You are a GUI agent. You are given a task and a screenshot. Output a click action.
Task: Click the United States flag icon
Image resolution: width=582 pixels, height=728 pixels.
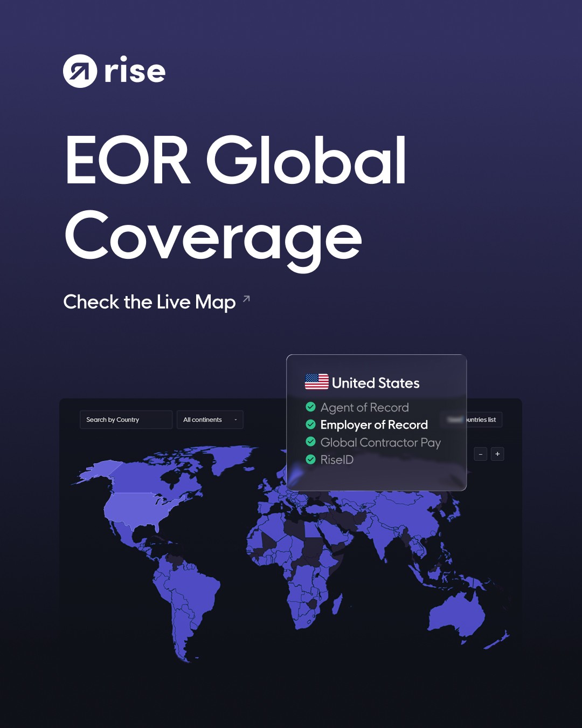click(x=317, y=382)
